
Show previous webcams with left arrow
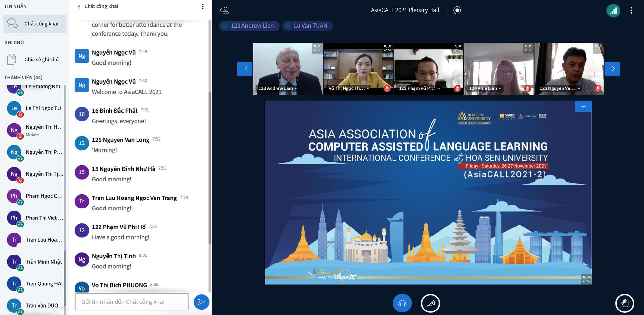coord(245,69)
